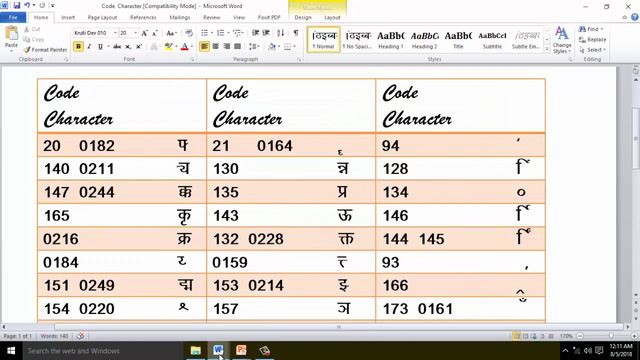Image resolution: width=640 pixels, height=360 pixels.
Task: Click the zoom slider handle
Action: pyautogui.click(x=611, y=336)
